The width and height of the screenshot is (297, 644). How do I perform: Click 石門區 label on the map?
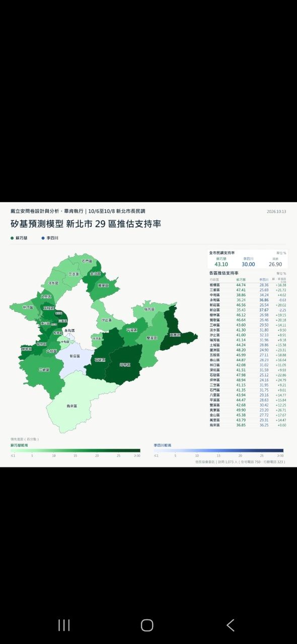pyautogui.click(x=87, y=261)
